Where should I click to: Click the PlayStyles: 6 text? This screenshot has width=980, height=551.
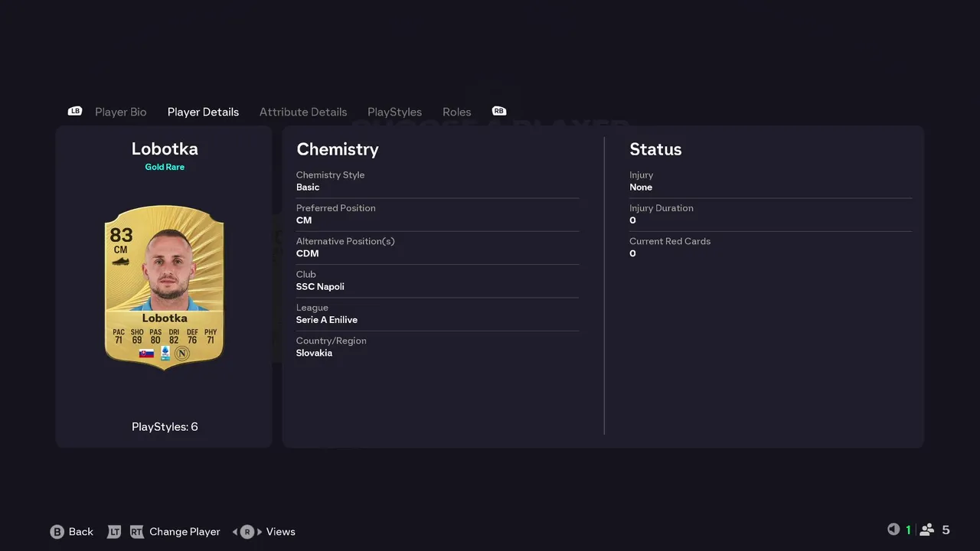click(x=165, y=427)
